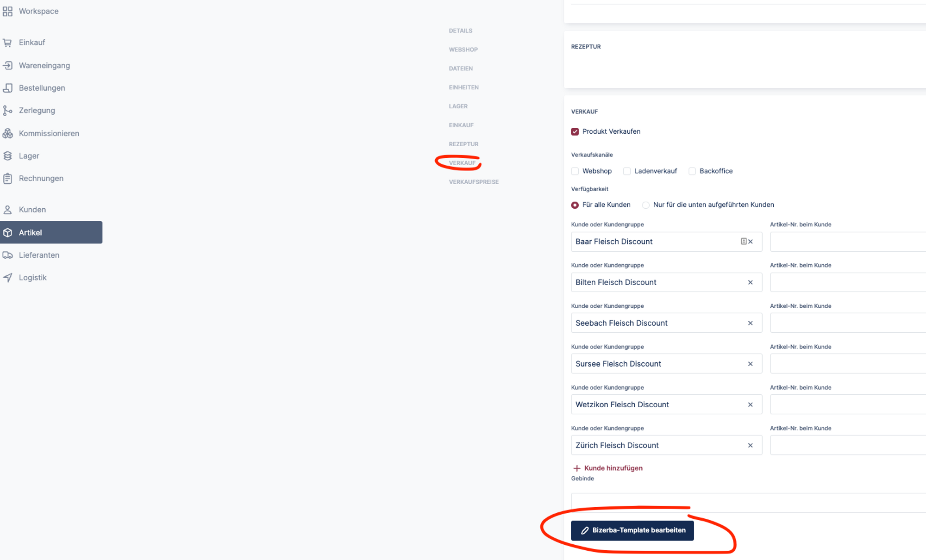Click the Lager stack icon
The width and height of the screenshot is (926, 560).
click(x=7, y=156)
